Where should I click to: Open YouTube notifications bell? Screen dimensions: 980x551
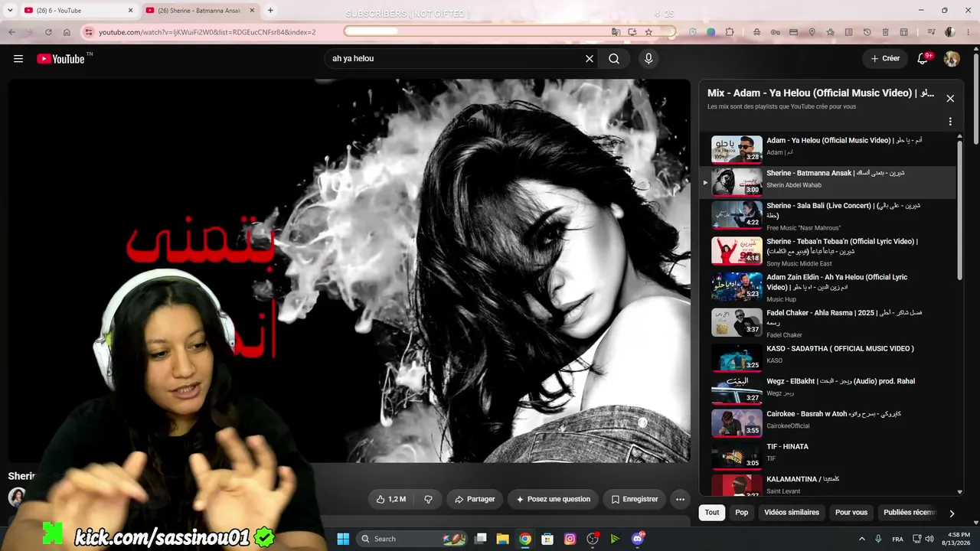tap(923, 59)
